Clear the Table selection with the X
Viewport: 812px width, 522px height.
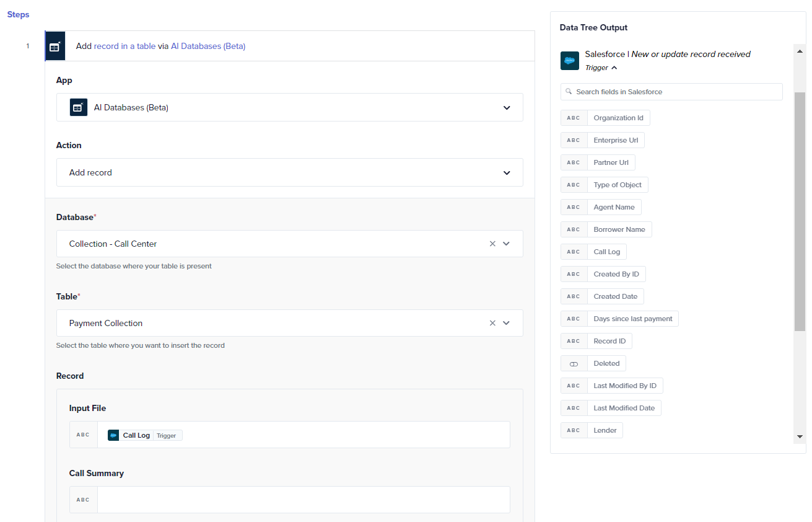(x=492, y=323)
